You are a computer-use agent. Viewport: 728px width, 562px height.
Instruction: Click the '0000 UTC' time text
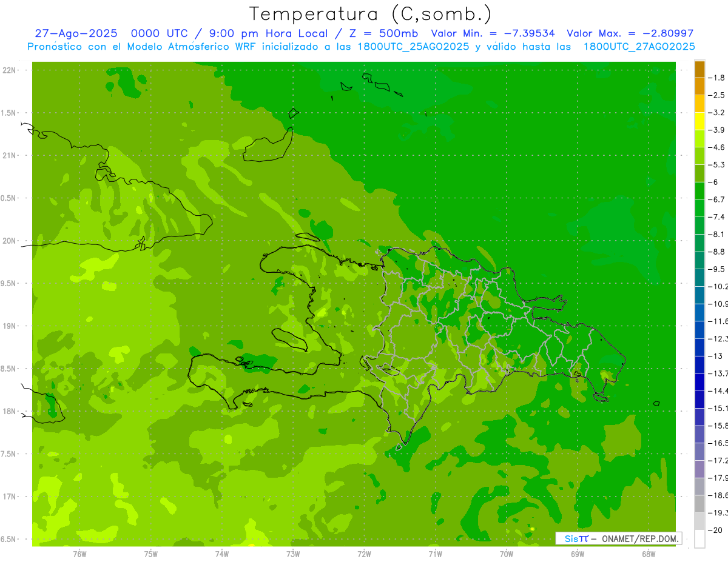coord(160,34)
